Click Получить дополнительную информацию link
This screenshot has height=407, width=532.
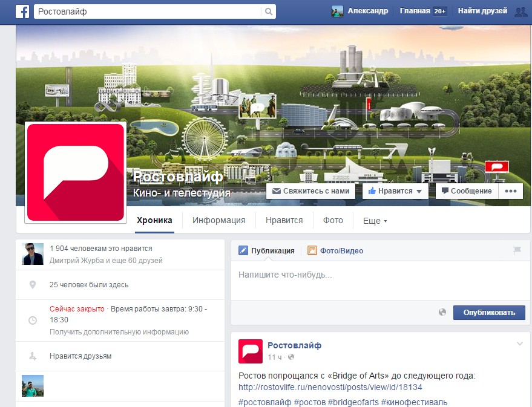(x=119, y=332)
